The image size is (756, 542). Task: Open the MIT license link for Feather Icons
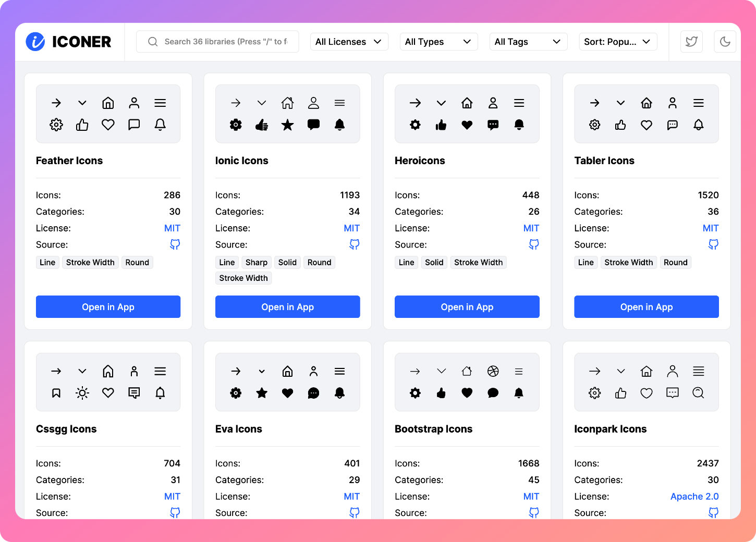pos(172,228)
